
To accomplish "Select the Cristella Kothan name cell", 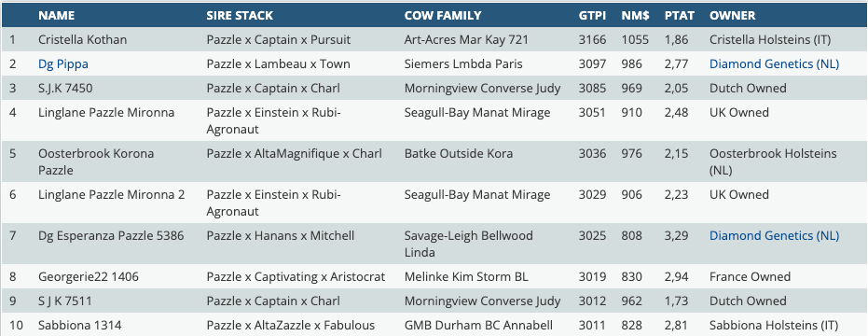I will coord(82,40).
